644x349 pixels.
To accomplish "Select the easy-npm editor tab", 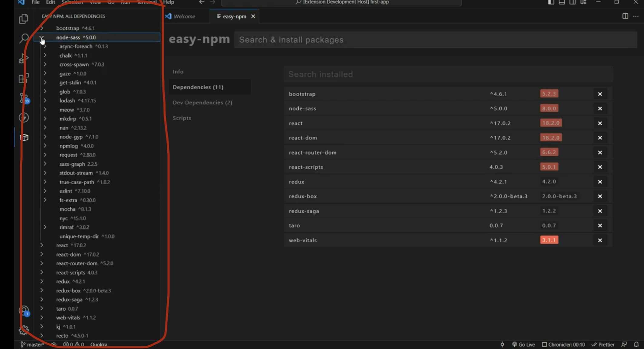I will tap(234, 16).
